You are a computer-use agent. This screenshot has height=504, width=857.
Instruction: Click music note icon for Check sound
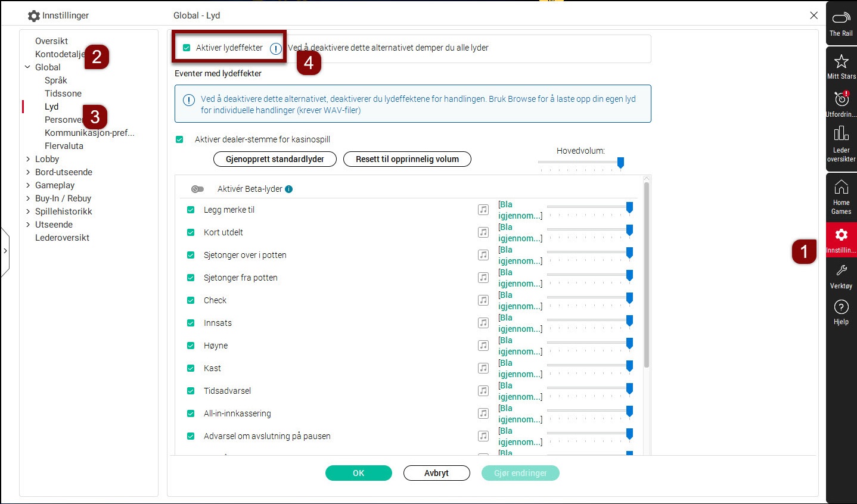(483, 300)
